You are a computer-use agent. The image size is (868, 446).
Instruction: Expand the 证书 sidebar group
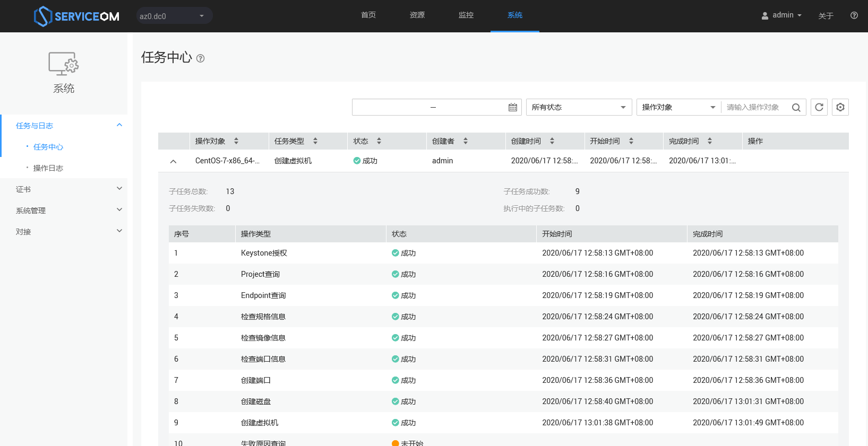point(64,189)
